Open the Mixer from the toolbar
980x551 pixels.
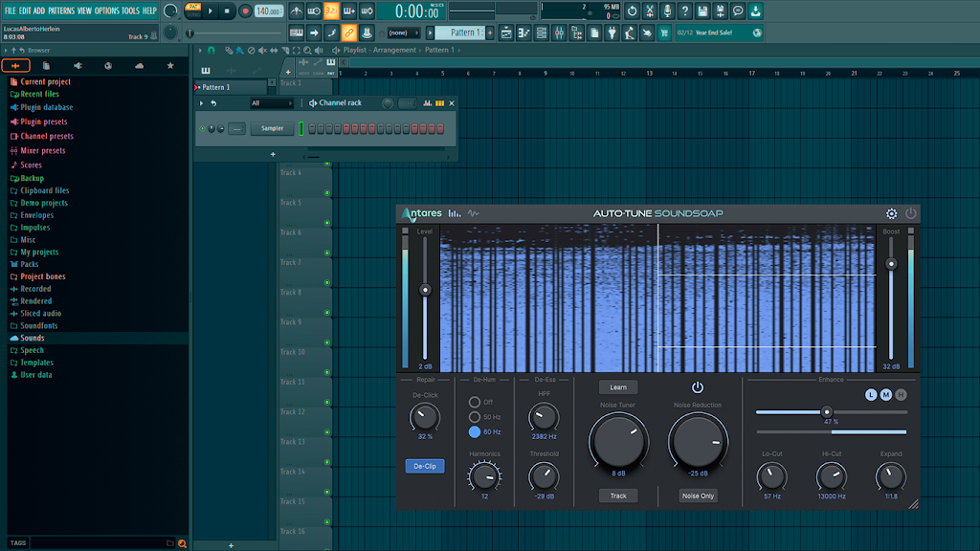559,33
